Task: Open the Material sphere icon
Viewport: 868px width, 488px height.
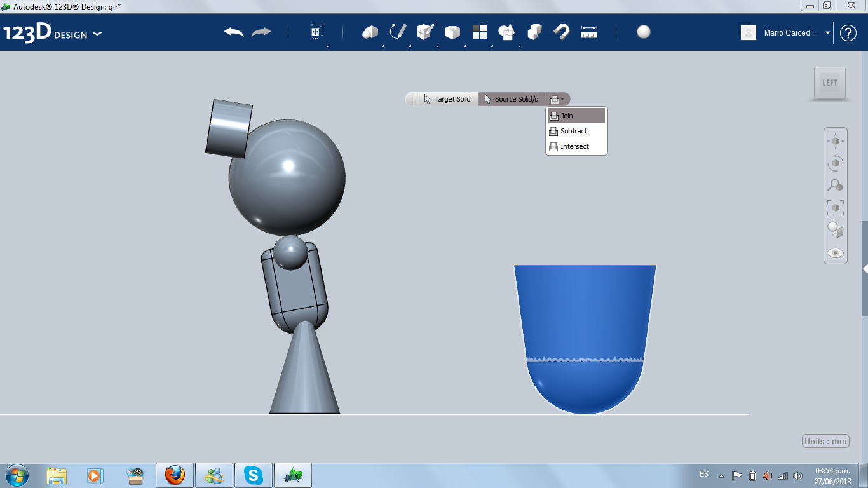Action: [x=644, y=32]
